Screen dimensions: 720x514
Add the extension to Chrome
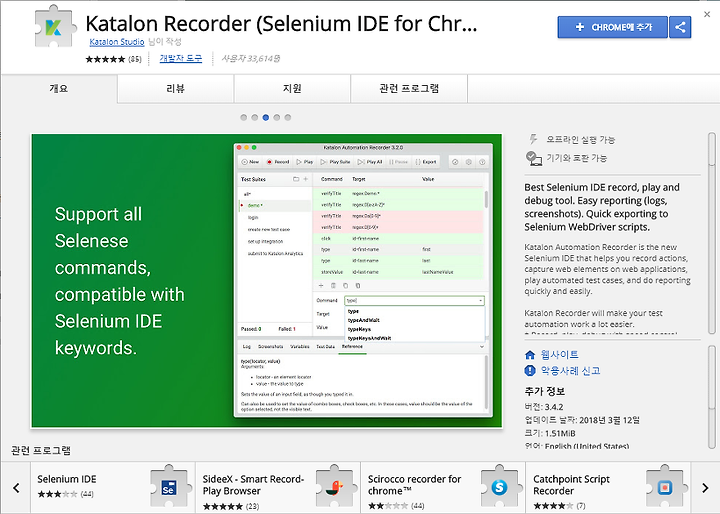coord(612,27)
